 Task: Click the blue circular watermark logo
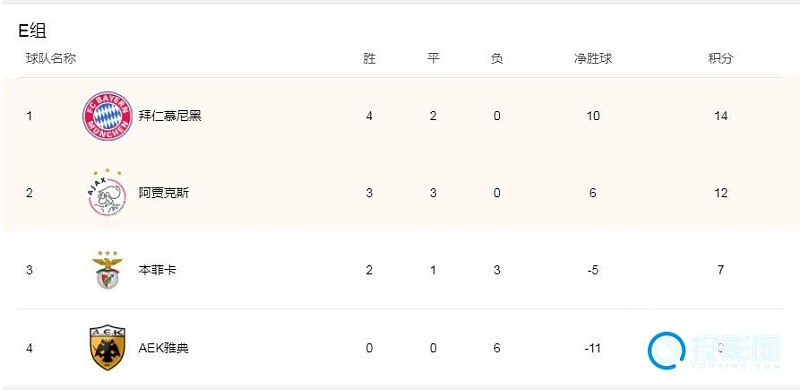[666, 350]
